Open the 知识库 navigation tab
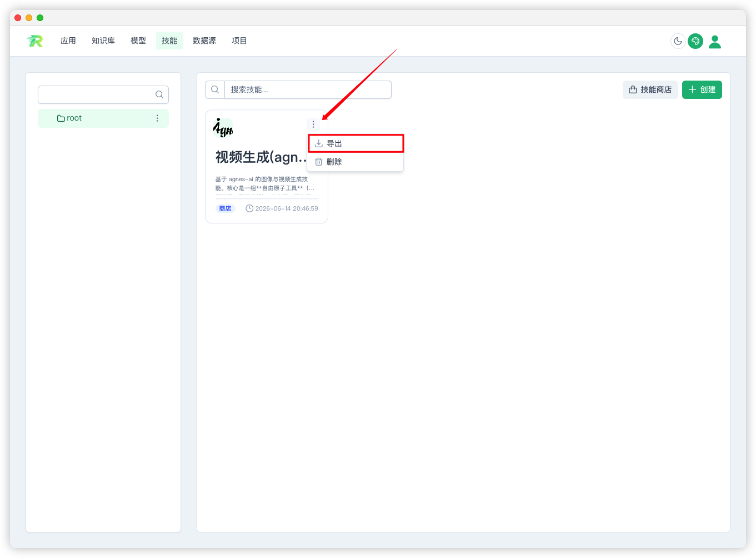The height and width of the screenshot is (558, 756). point(103,41)
